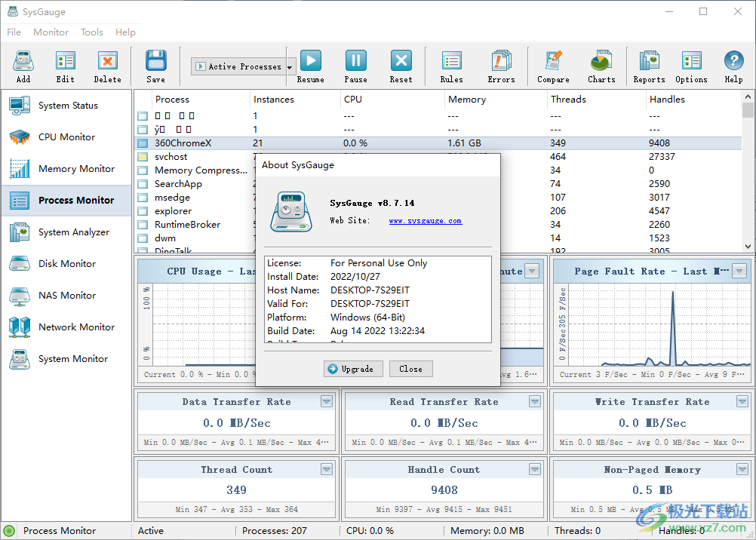
Task: Open System Status in the sidebar
Action: (x=66, y=106)
